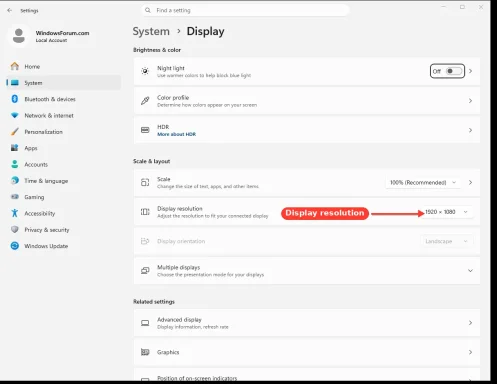Click the Time & language globe icon
Image resolution: width=497 pixels, height=384 pixels.
click(15, 180)
